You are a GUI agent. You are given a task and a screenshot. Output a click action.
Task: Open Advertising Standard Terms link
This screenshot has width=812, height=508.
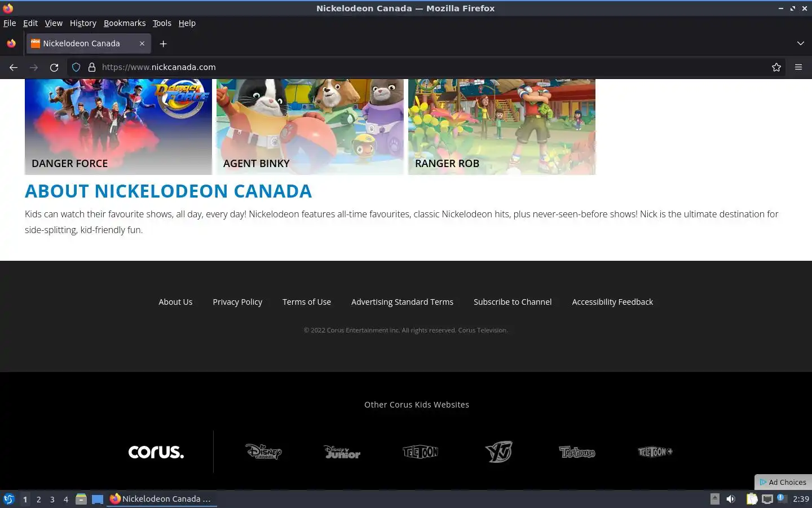click(402, 302)
